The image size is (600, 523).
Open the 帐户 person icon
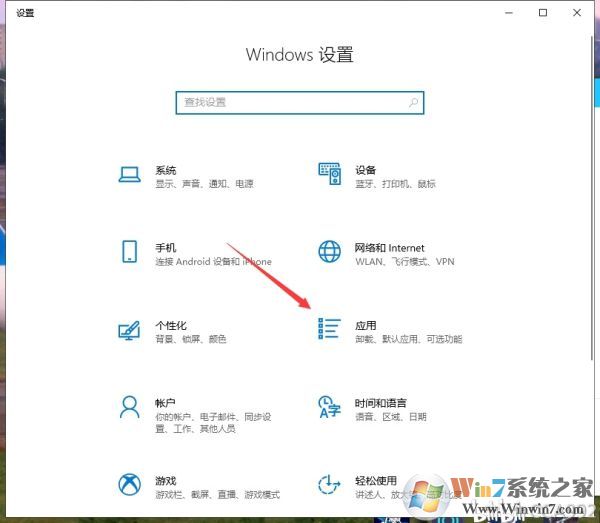coord(129,407)
